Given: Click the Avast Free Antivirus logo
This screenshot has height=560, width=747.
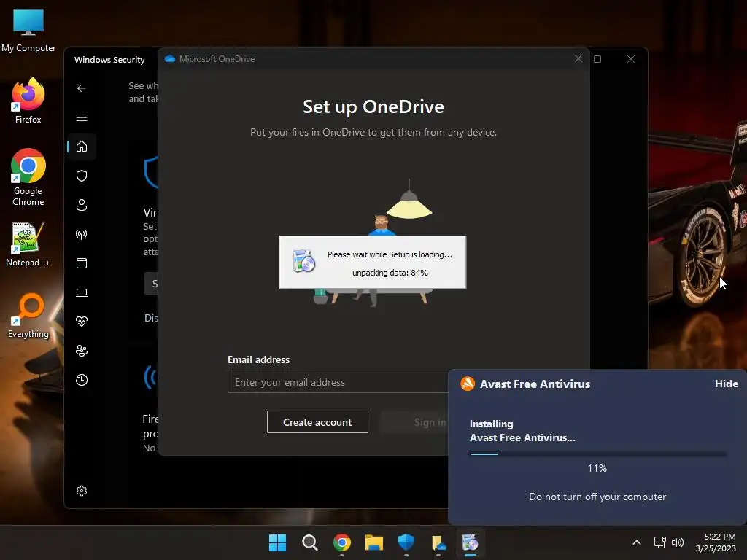Looking at the screenshot, I should click(x=468, y=384).
